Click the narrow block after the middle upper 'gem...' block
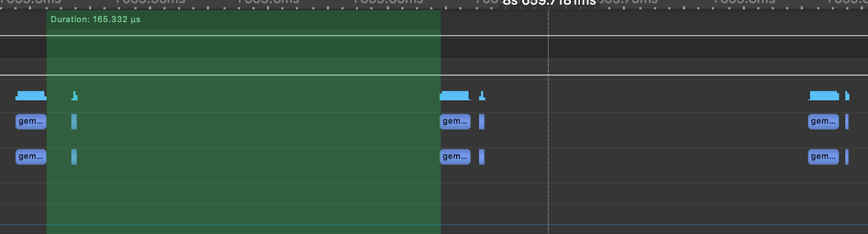The height and width of the screenshot is (234, 868). [x=482, y=122]
